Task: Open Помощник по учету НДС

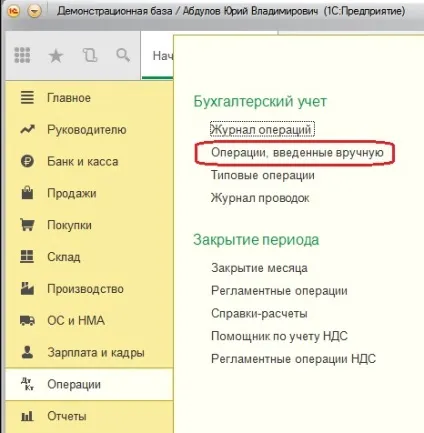Action: click(x=279, y=336)
